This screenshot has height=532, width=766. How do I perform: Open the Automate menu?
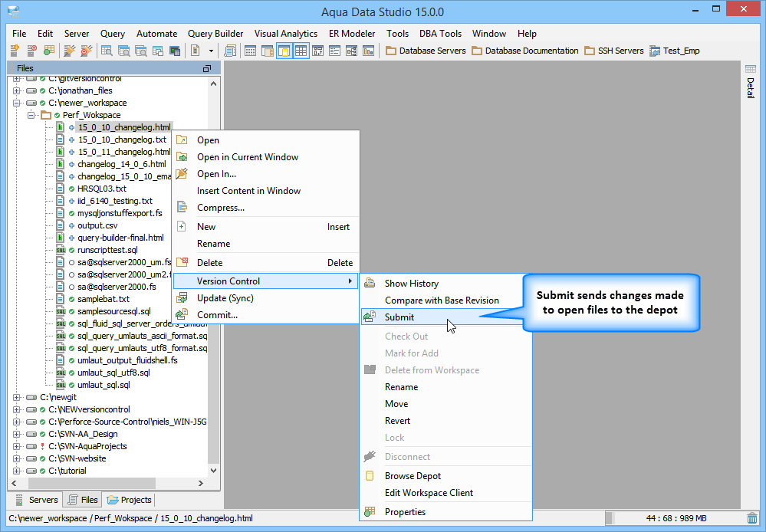pos(157,34)
